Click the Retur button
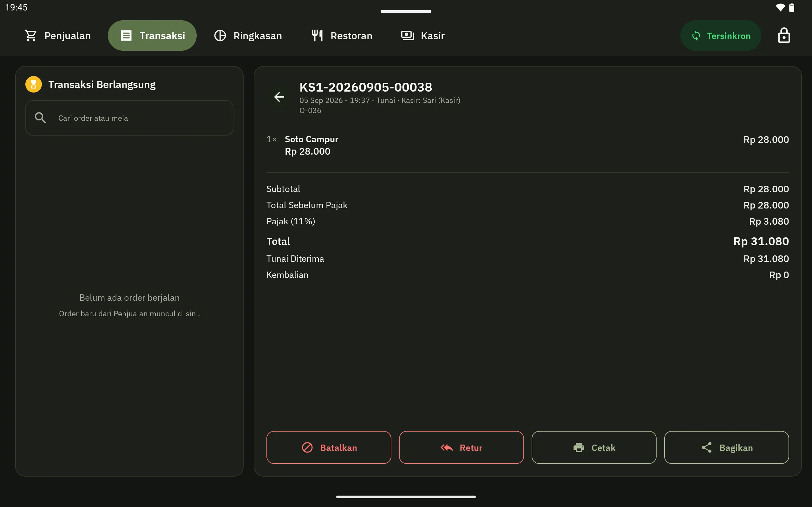Viewport: 812px width, 507px height. (x=462, y=448)
